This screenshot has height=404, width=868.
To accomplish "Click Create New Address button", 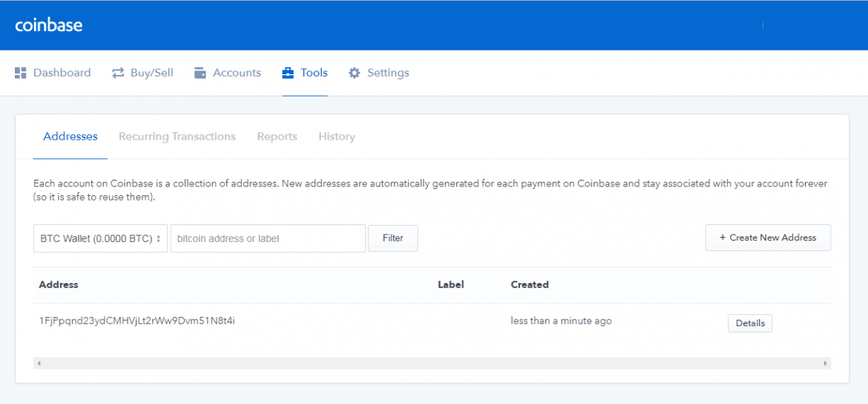I will pos(768,238).
